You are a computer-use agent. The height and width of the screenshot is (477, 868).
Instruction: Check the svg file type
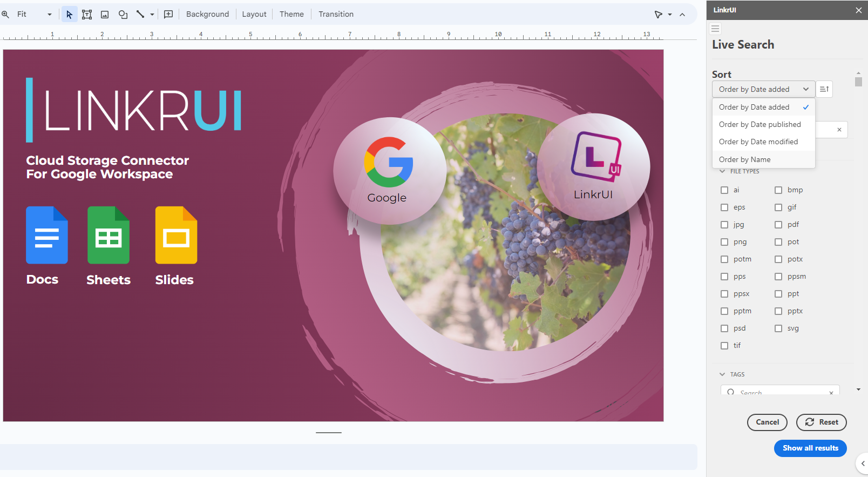pyautogui.click(x=778, y=328)
